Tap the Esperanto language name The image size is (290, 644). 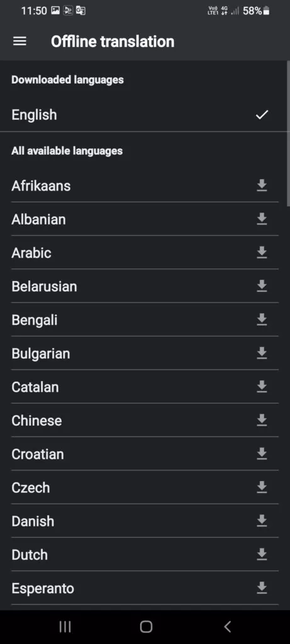click(x=43, y=589)
